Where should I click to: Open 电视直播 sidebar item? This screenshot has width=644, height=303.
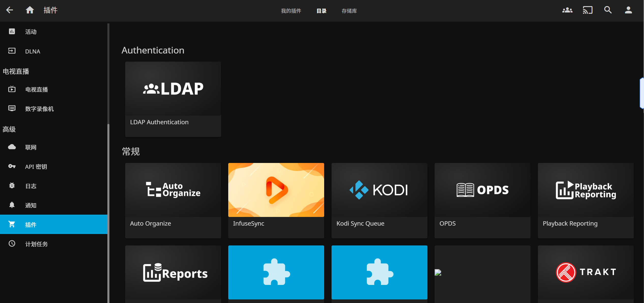point(54,89)
